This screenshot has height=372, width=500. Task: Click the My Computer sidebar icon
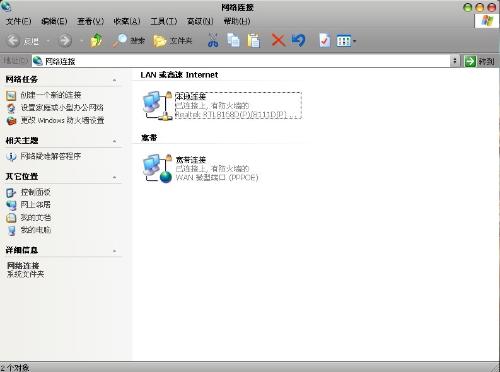[11, 230]
